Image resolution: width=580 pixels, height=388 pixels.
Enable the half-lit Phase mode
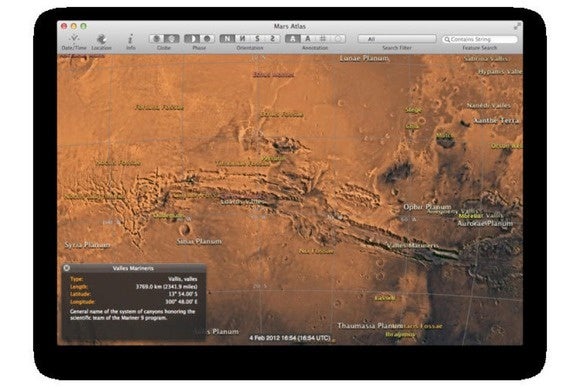[192, 38]
